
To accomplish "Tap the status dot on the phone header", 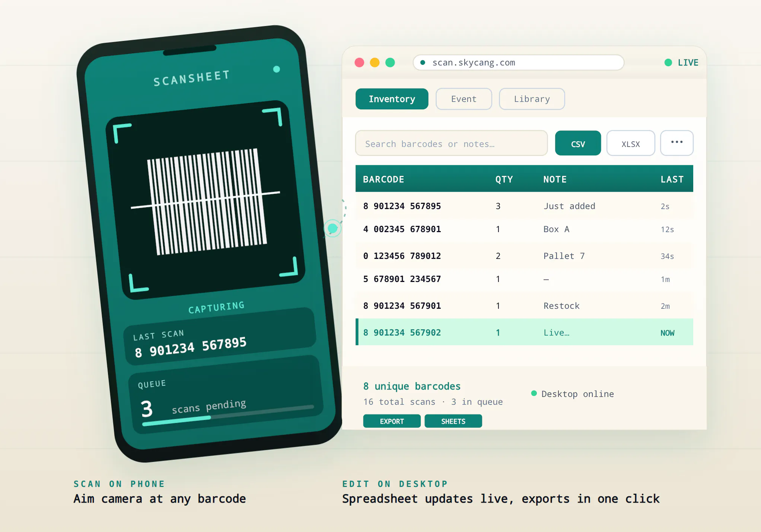I will pos(276,69).
